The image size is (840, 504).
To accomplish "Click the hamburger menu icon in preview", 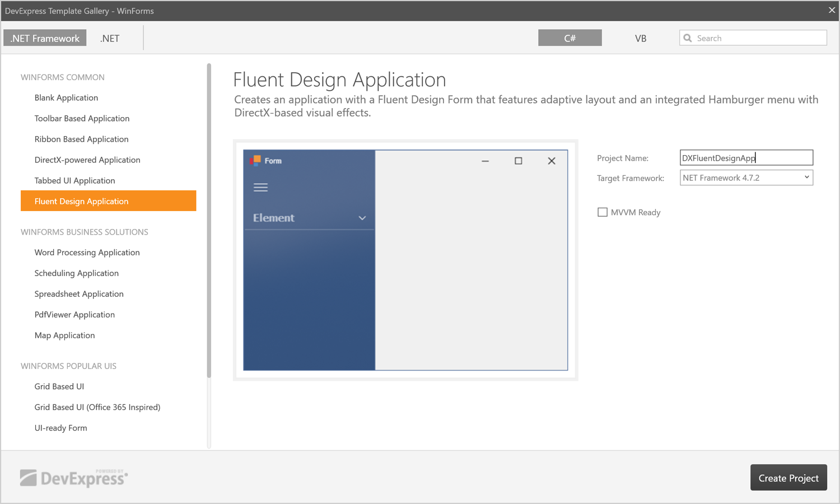I will 260,188.
